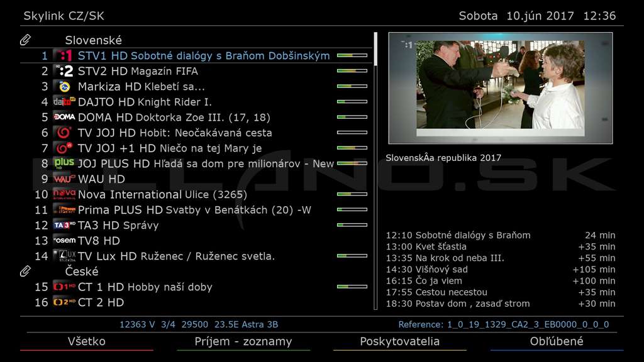This screenshot has width=644, height=362.
Task: Open the Príjem - zoznamy green tab
Action: [243, 341]
